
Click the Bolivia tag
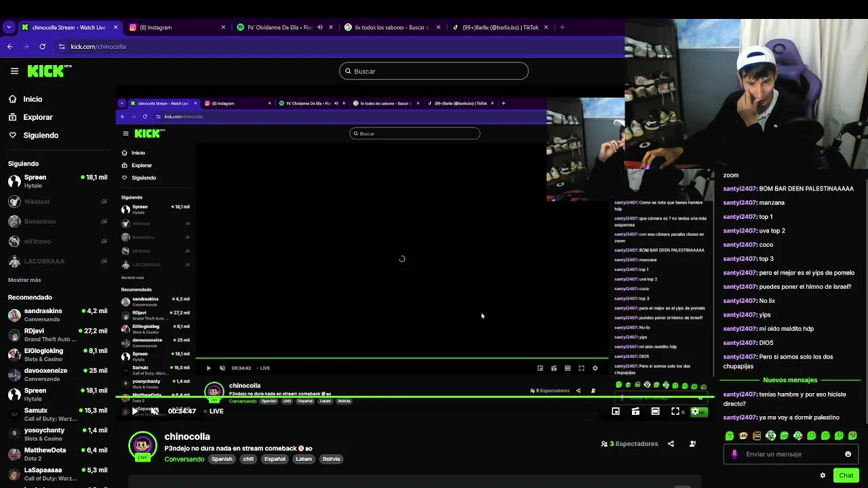(331, 459)
